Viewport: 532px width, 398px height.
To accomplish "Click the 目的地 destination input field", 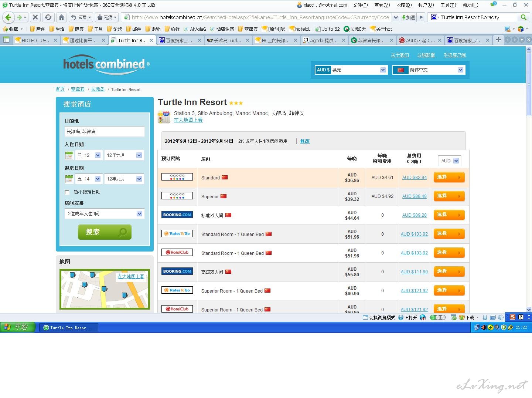I will click(105, 132).
